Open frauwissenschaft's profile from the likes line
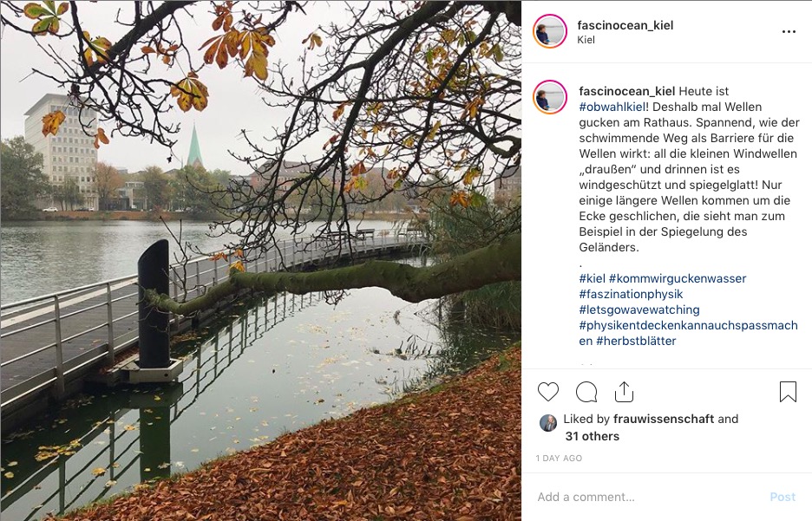Screen dimensions: 812x521 tap(664, 419)
